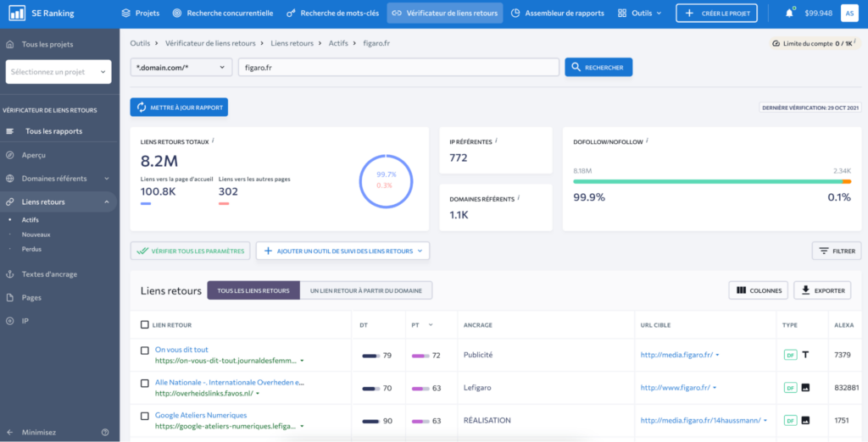Viewport: 868px width, 442px height.
Task: Click the Limite du compte gauge icon
Action: 776,43
